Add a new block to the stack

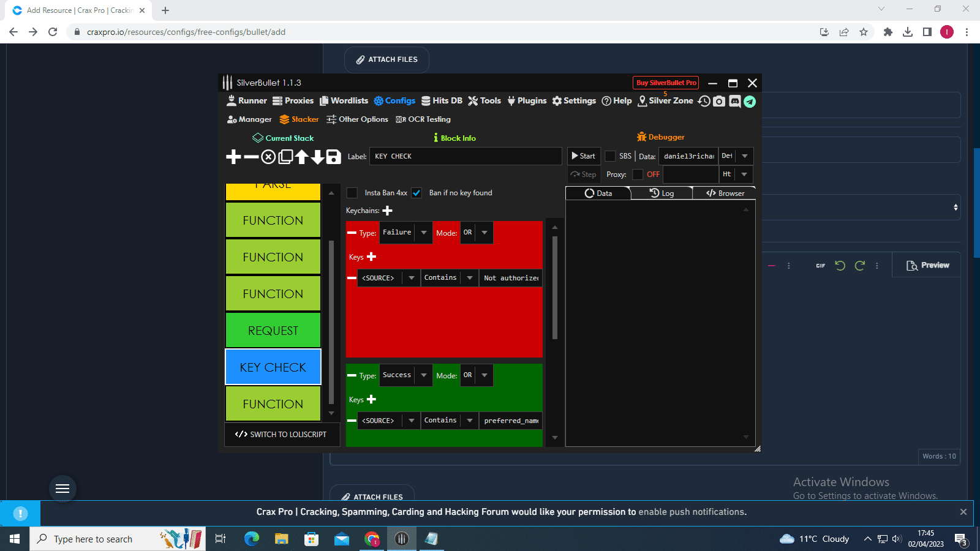(x=233, y=157)
